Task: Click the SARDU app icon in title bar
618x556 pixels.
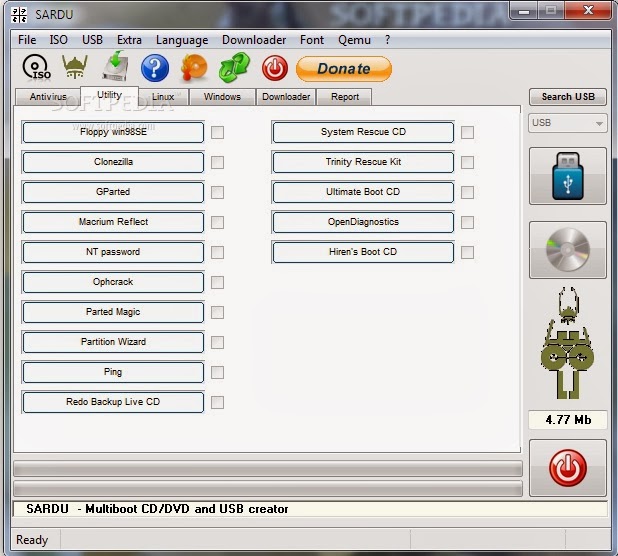Action: point(19,15)
